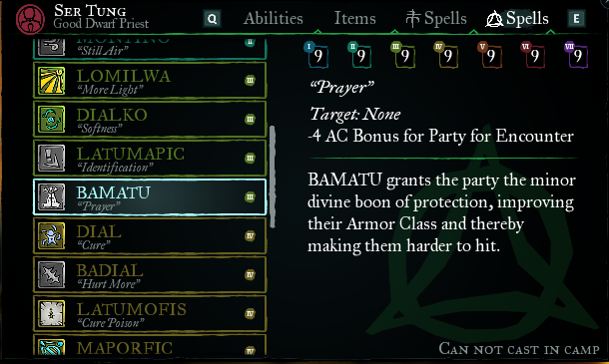This screenshot has height=364, width=609.
Task: Click the LATUMAPIC Identification spell icon
Action: tap(51, 159)
